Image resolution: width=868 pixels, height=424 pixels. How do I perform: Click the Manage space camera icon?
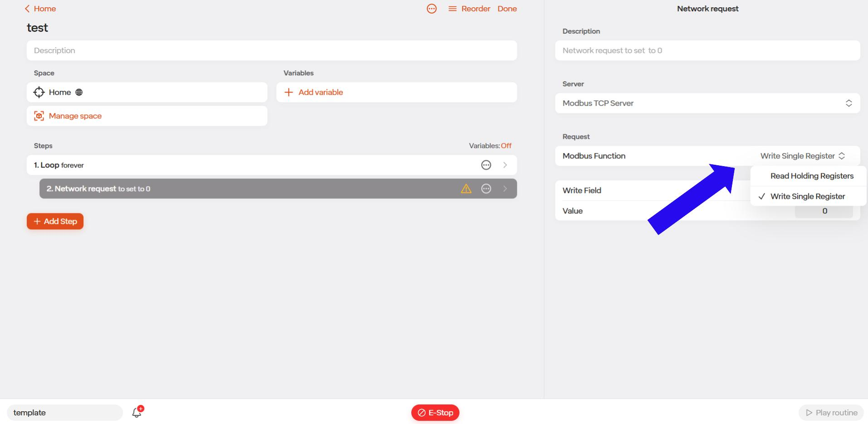pos(39,116)
